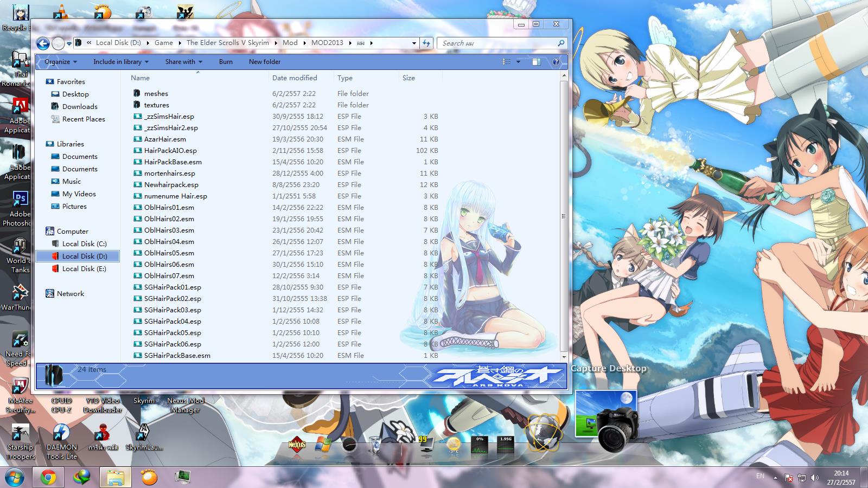Click The Elder Scrolls V Skyrim breadcrumb
Screen dimensions: 868x488
coord(228,43)
